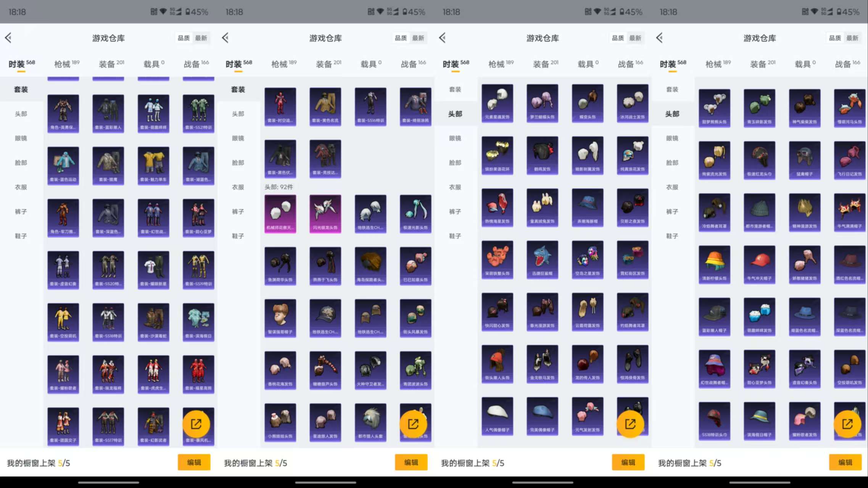
Task: Toggle sorting to 最新 (latest)
Action: click(x=202, y=38)
